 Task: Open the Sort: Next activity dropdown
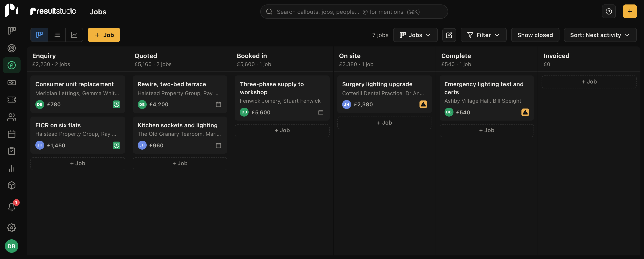click(x=600, y=35)
